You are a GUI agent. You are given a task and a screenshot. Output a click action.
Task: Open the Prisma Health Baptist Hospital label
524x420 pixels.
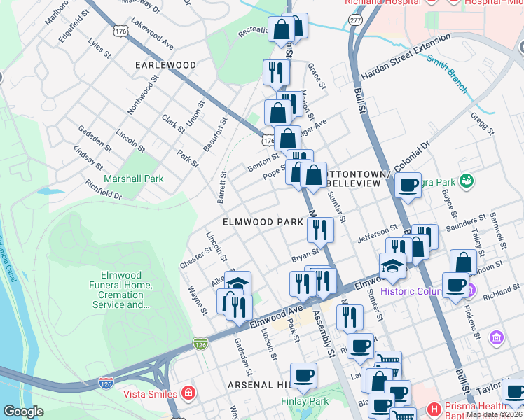476,411
